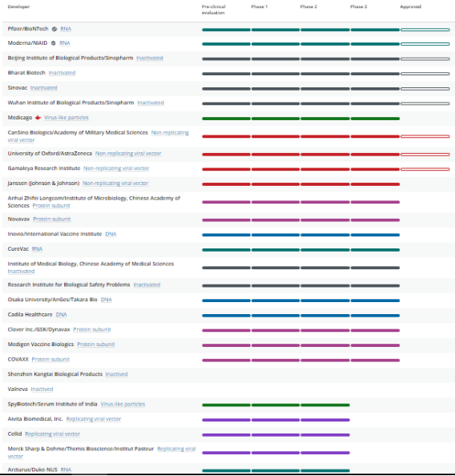This screenshot has width=455, height=476.
Task: Click Moderna/NIAID's Approved progress segment
Action: tap(425, 44)
